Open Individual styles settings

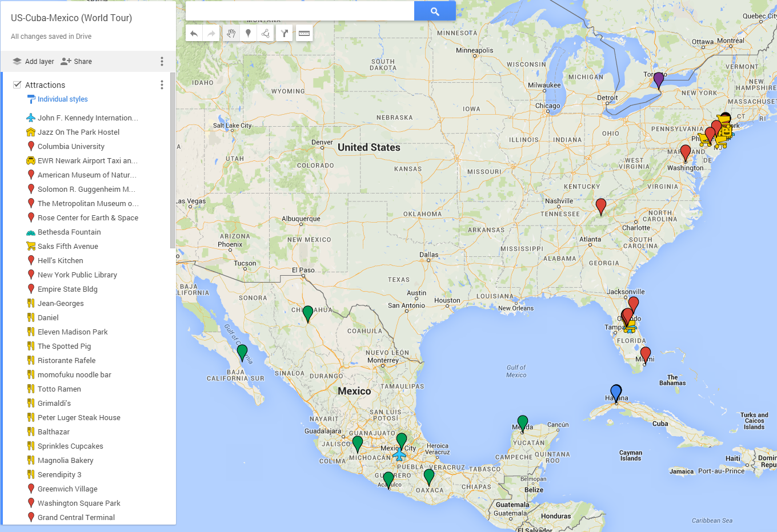coord(62,99)
